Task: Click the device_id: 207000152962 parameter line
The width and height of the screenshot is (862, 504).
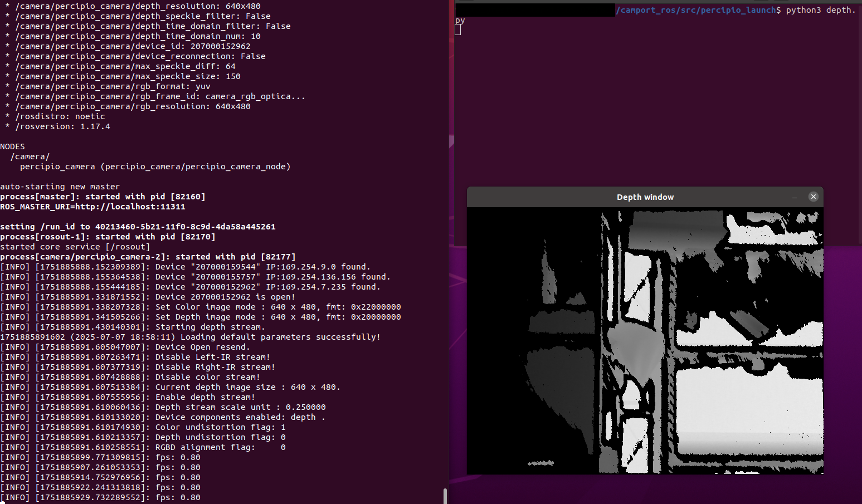Action: tap(128, 46)
